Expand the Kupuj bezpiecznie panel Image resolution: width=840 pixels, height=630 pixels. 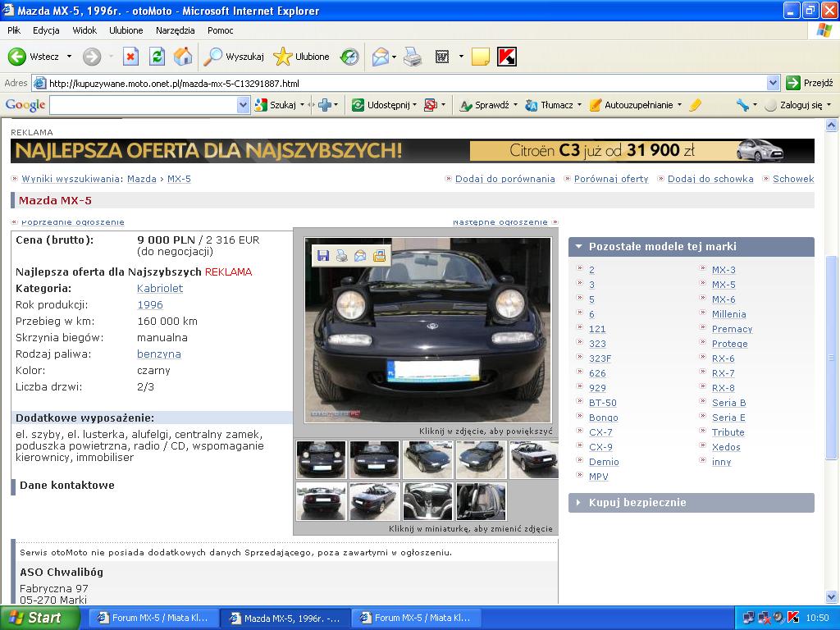[x=691, y=503]
